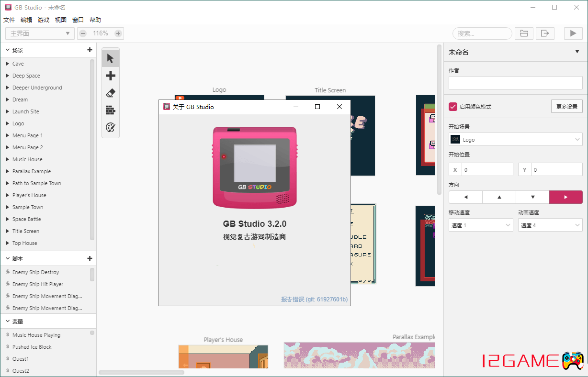
Task: Set direction to up arrow
Action: [x=499, y=197]
